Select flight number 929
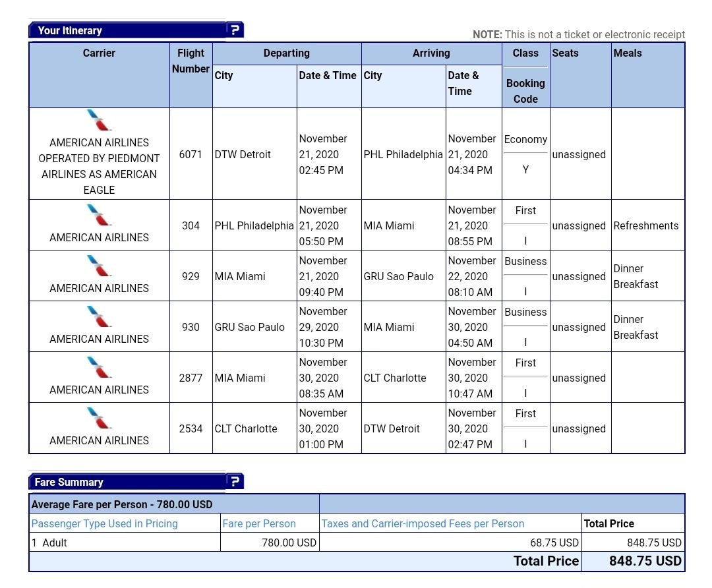The image size is (712, 588). [191, 276]
